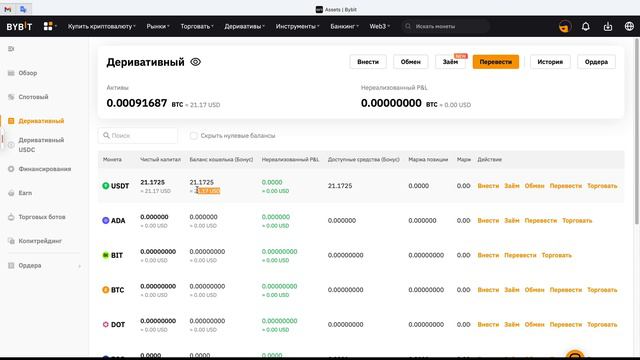Click Перевести in the ADA row

click(540, 220)
